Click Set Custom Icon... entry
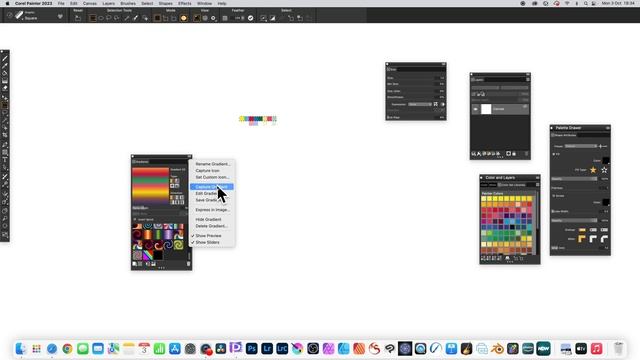Viewport: 640px width, 360px height. [212, 177]
